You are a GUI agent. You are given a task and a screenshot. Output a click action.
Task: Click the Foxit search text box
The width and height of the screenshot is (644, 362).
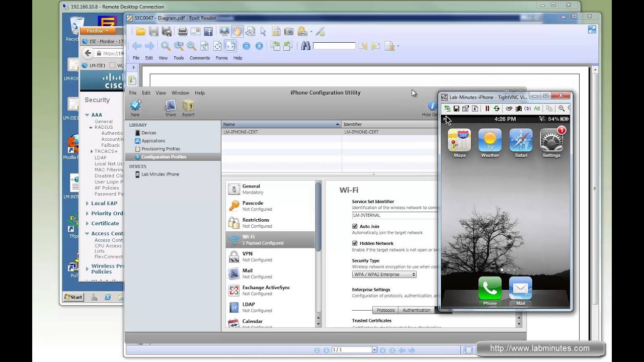pyautogui.click(x=334, y=46)
